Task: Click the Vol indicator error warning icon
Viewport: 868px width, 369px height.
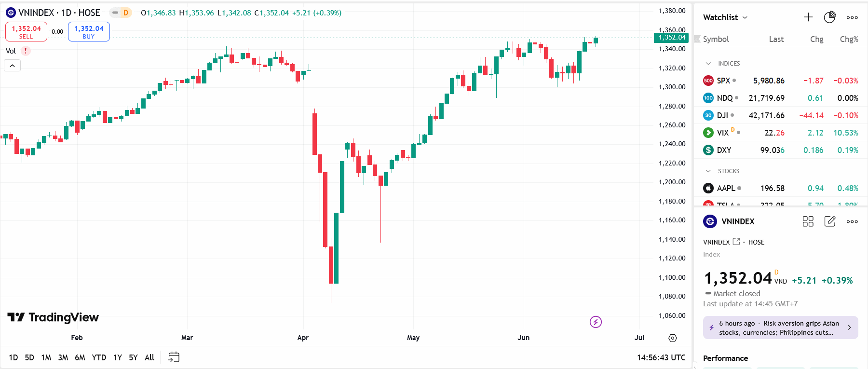Action: 26,51
